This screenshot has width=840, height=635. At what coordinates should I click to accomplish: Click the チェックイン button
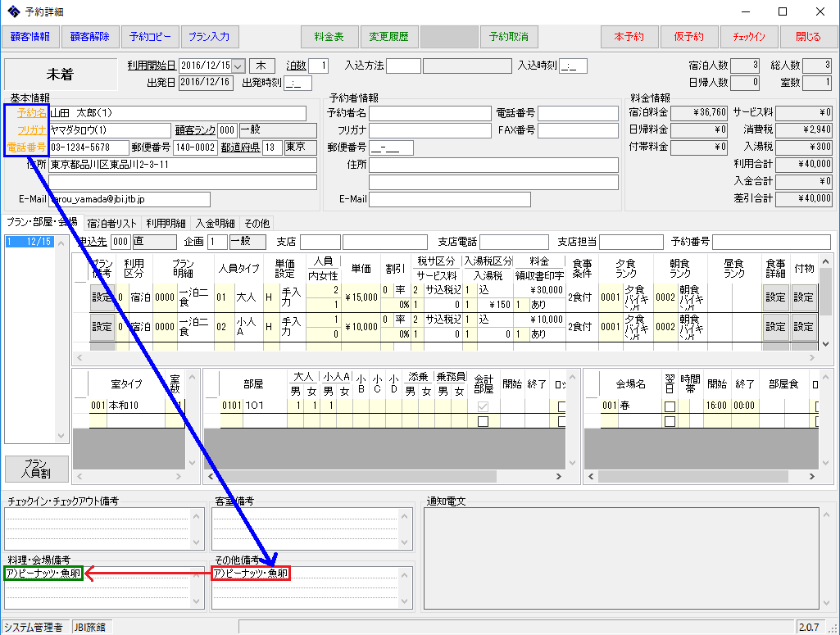749,37
